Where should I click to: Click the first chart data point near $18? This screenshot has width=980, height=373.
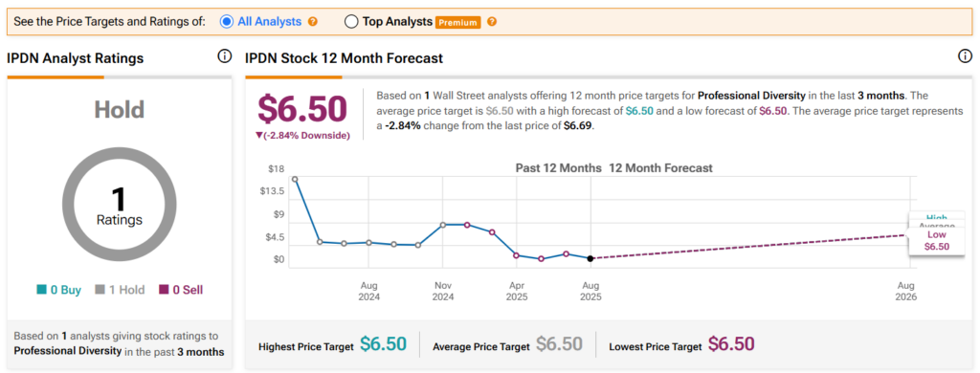point(295,179)
